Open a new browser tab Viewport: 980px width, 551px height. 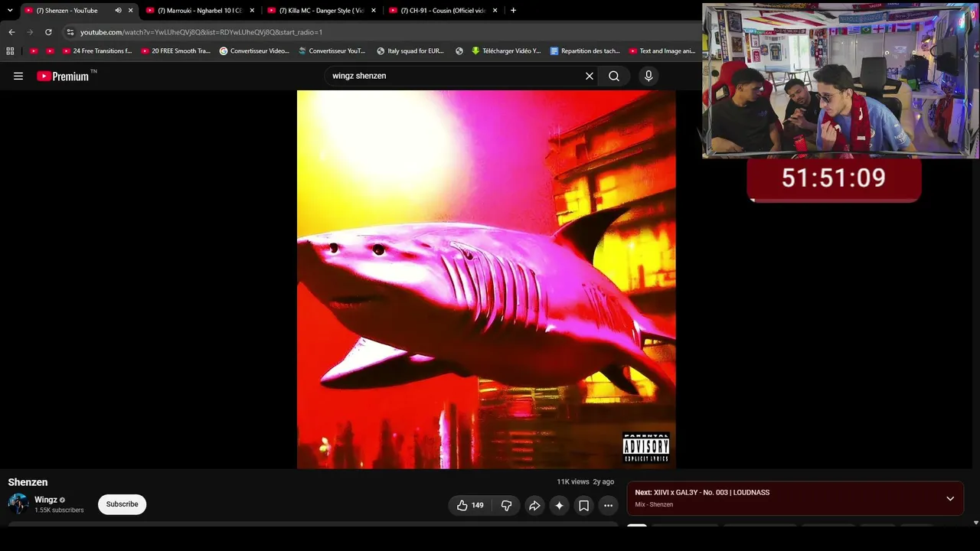click(513, 11)
